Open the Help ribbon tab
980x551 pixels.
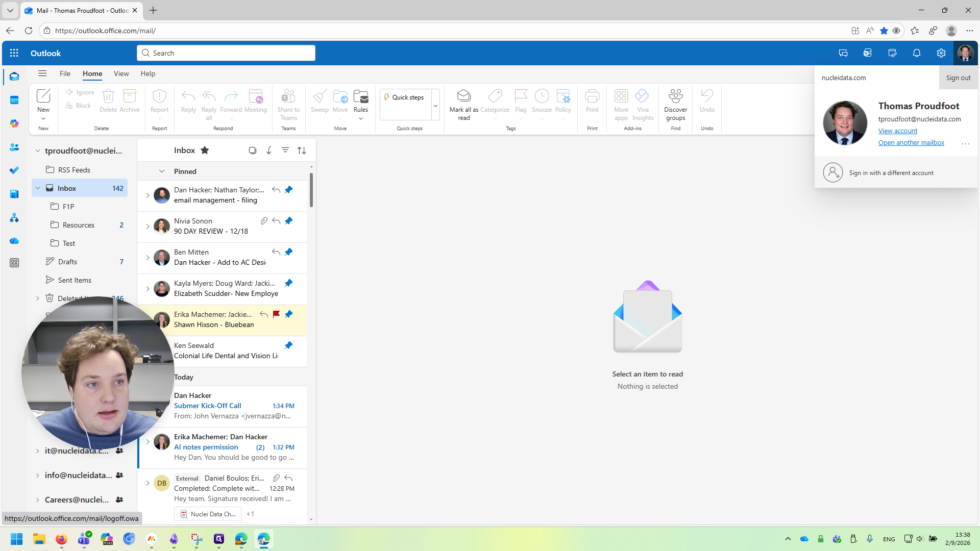[x=148, y=73]
